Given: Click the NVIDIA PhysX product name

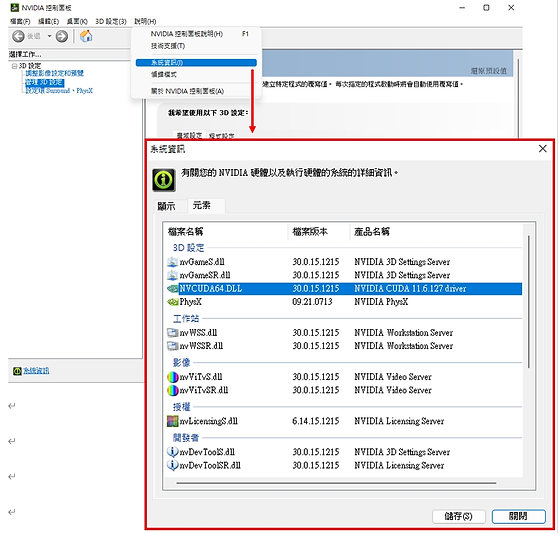Looking at the screenshot, I should click(381, 302).
